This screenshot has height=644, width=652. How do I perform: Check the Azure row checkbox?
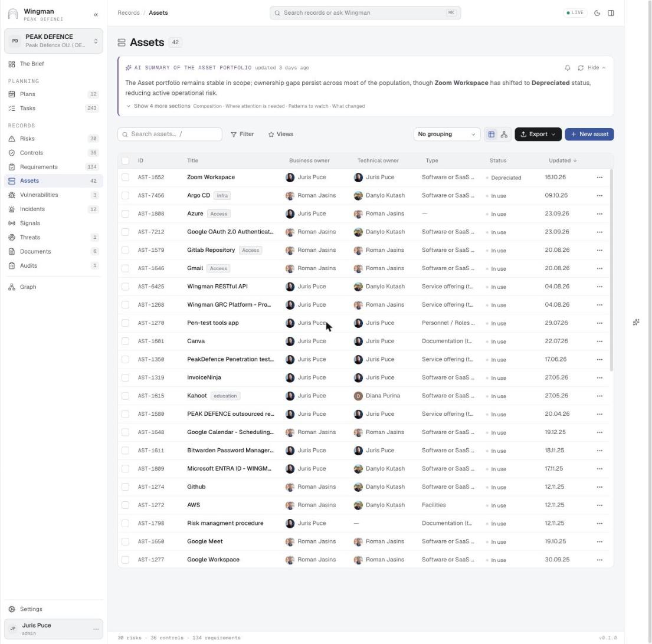click(x=125, y=214)
